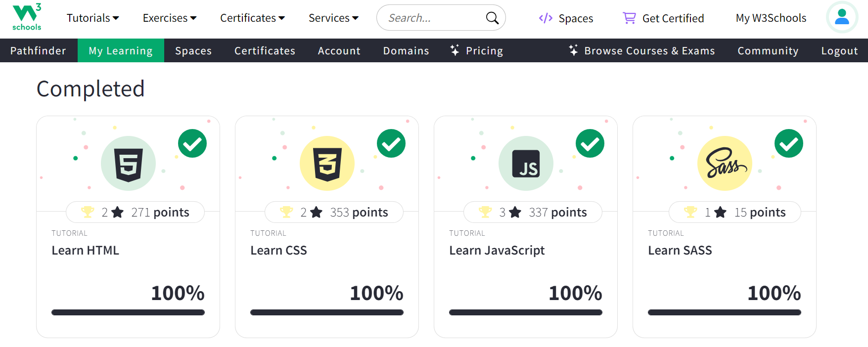This screenshot has height=347, width=868.
Task: Click the 100% value on Learn SASS
Action: tap(774, 293)
